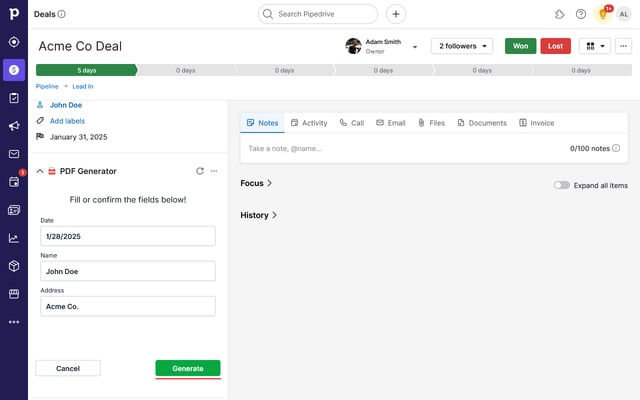The width and height of the screenshot is (640, 400).
Task: Click the Cancel button
Action: (68, 368)
